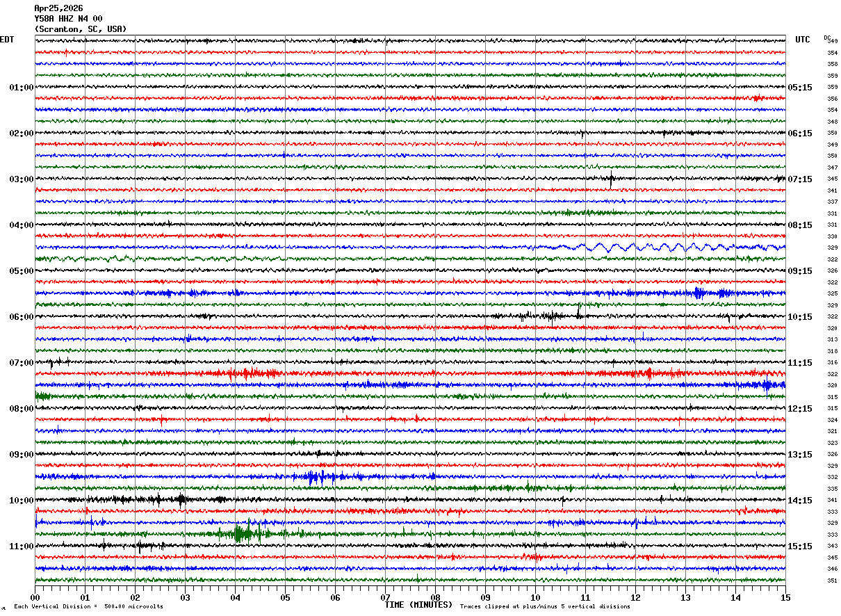The image size is (841, 616).
Task: Select the station code Y58A HHZ N4 00
Action: coord(68,19)
